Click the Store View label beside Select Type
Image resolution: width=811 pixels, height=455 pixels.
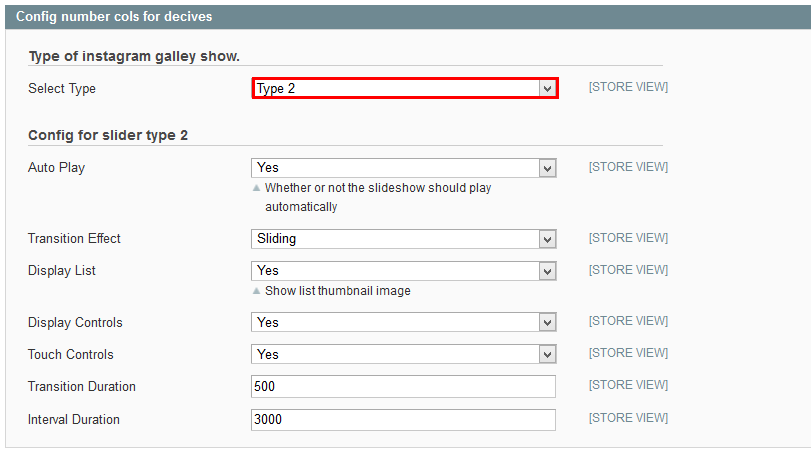tap(628, 87)
